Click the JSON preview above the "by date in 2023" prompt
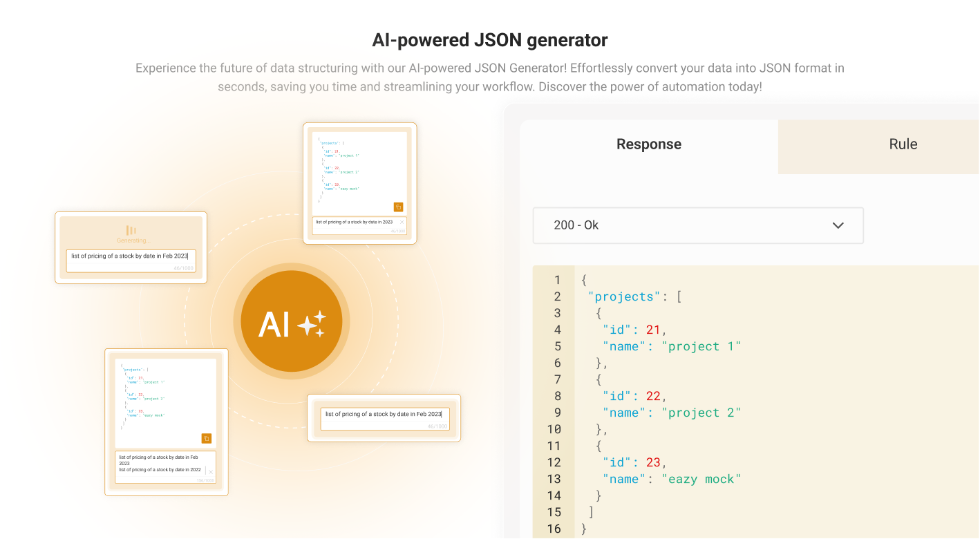This screenshot has height=539, width=980. 359,173
